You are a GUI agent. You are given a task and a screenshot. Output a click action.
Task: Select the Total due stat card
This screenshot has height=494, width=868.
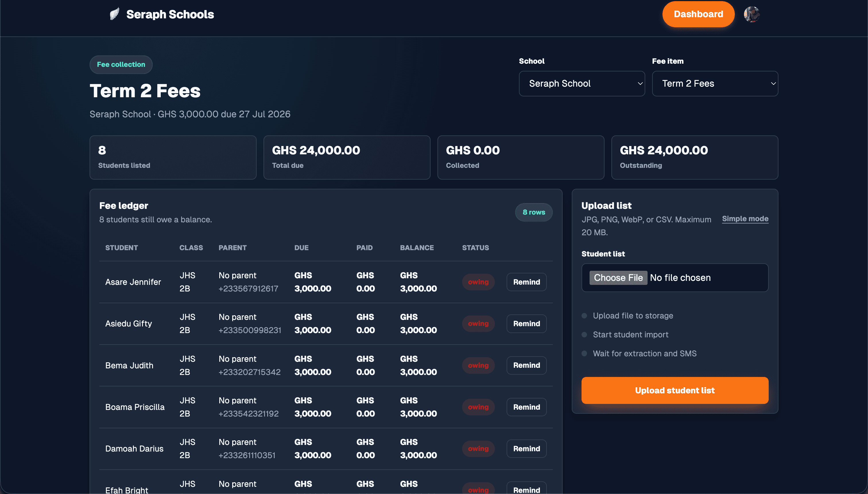click(x=347, y=157)
